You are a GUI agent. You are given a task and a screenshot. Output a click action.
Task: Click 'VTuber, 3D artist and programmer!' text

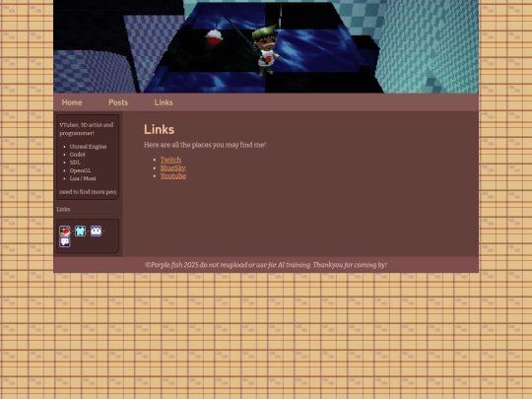87,129
